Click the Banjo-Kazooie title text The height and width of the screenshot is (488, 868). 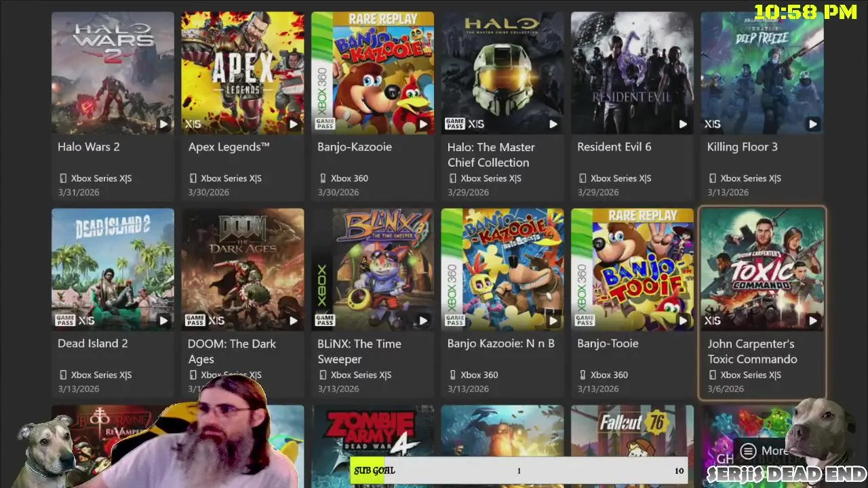pos(355,147)
